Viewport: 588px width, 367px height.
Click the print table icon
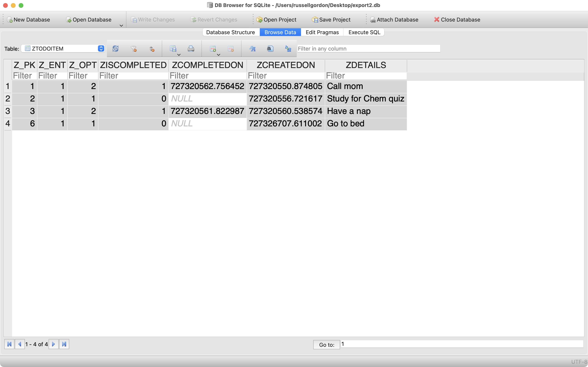coord(191,49)
